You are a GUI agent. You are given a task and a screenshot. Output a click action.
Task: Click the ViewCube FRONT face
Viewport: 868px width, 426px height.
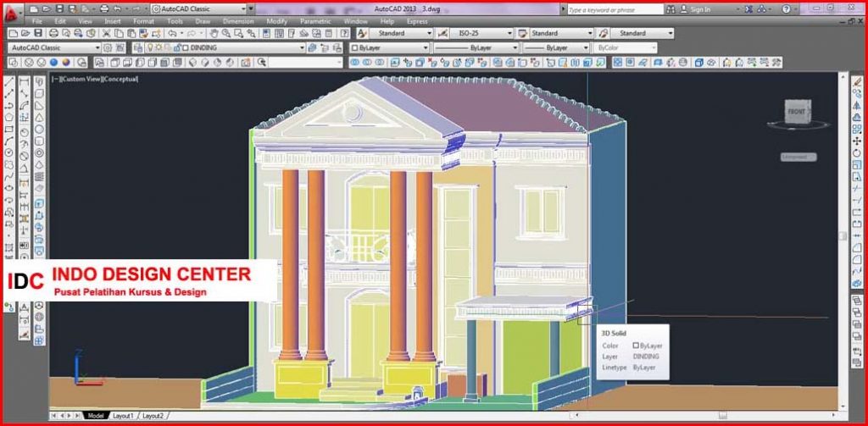pyautogui.click(x=796, y=112)
